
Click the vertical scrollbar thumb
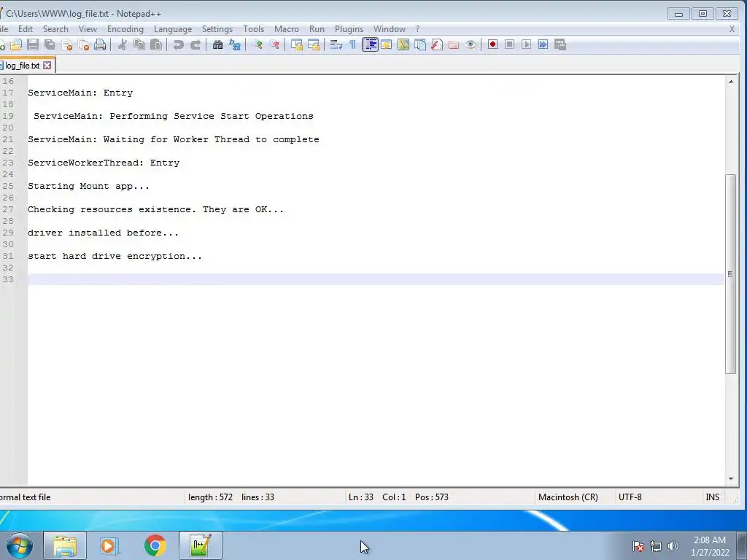point(730,274)
